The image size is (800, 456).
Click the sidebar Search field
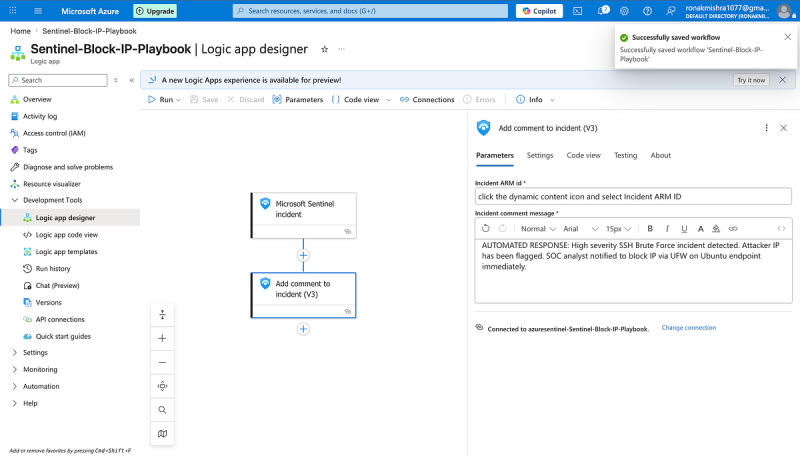[x=58, y=80]
